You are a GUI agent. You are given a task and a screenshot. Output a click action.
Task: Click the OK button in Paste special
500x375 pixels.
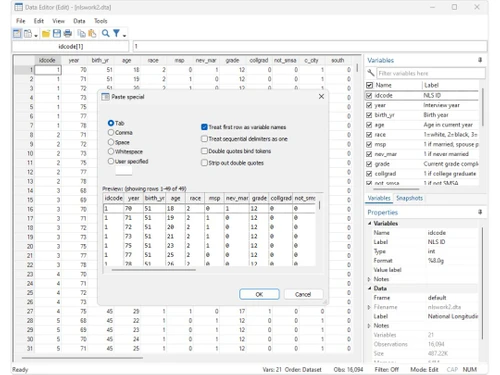coord(259,294)
